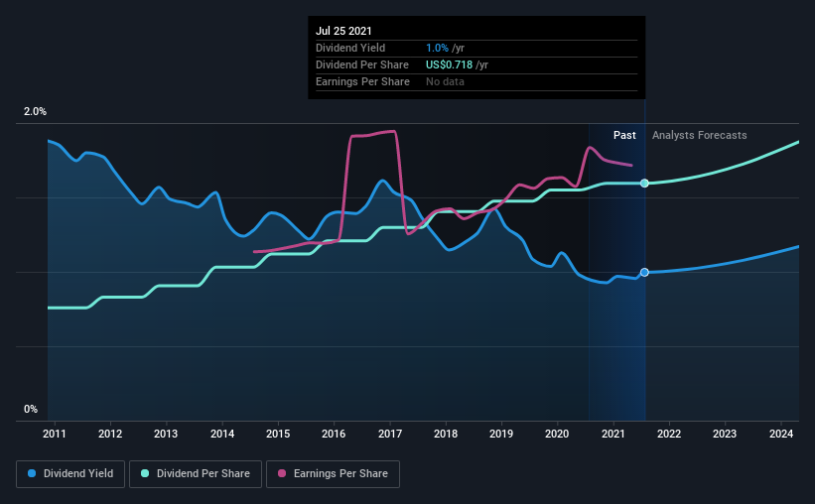The width and height of the screenshot is (815, 504).
Task: Click the teal Dividend Per Share data point marker
Action: coord(645,184)
